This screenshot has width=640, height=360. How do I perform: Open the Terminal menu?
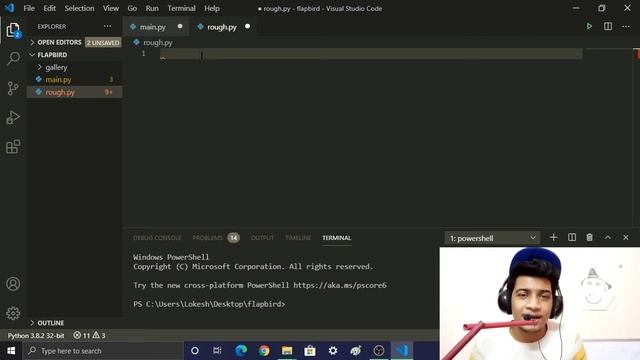click(x=181, y=8)
